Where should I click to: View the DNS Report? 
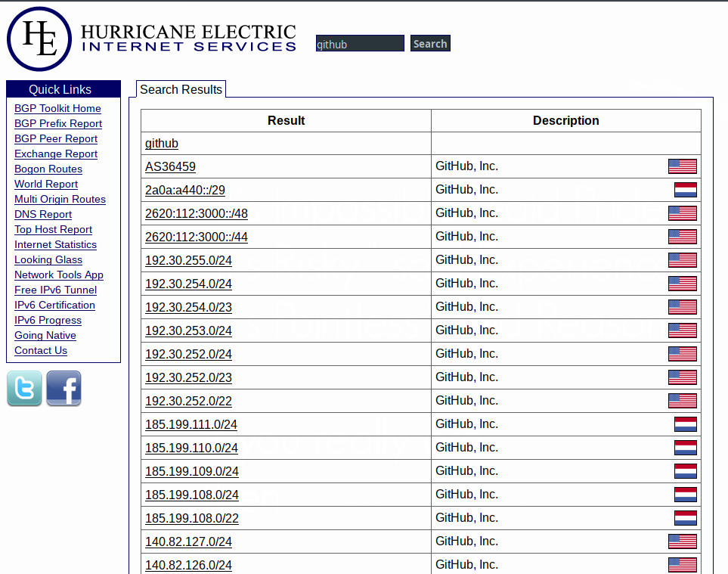click(x=43, y=214)
